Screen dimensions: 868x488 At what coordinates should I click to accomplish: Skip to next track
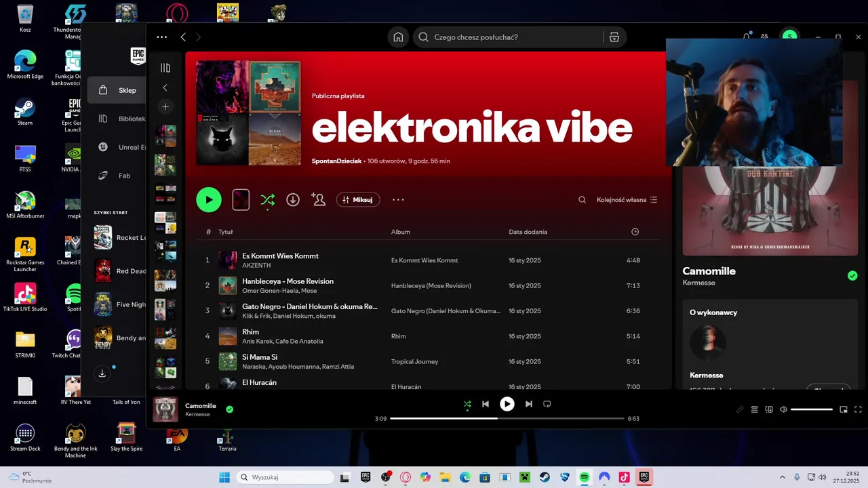click(529, 404)
